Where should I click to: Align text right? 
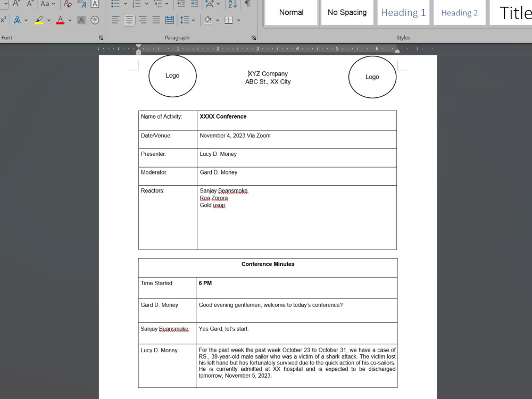[143, 20]
